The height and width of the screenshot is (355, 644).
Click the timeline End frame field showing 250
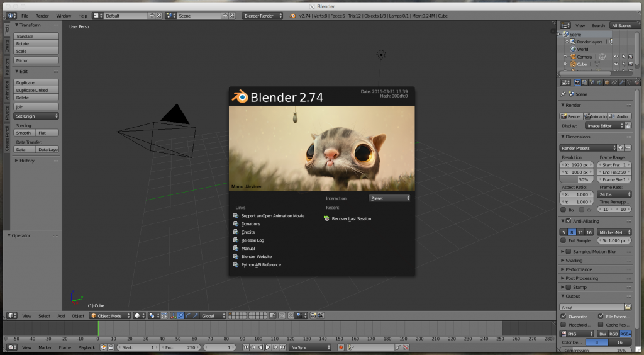coord(180,347)
